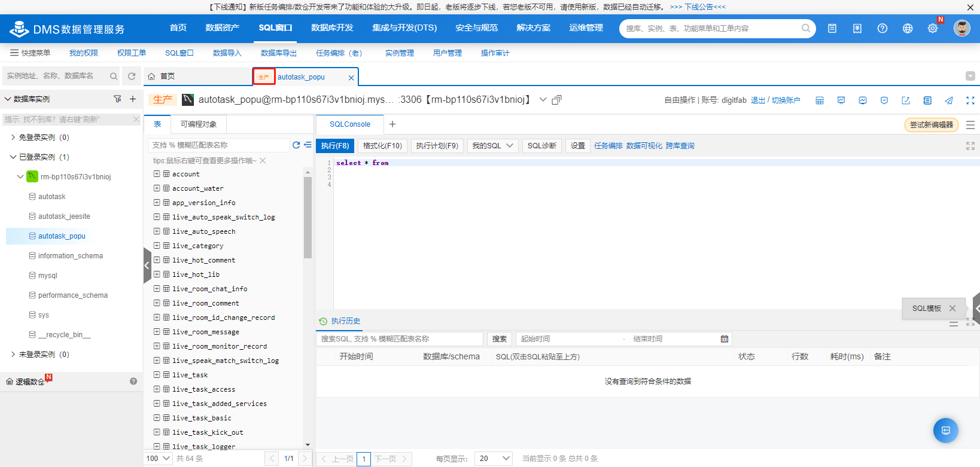Image resolution: width=980 pixels, height=467 pixels.
Task: Select the SQLConsole tab
Action: coord(350,124)
